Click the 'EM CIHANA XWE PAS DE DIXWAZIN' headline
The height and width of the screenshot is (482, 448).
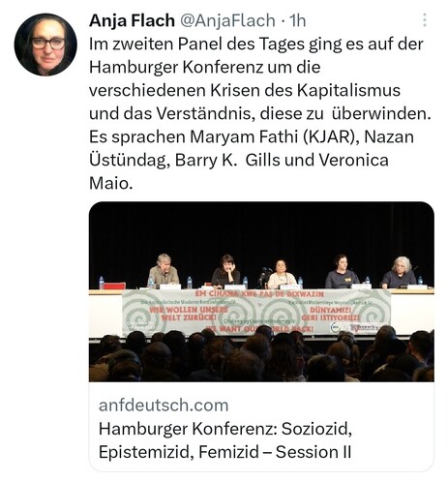[x=259, y=294]
